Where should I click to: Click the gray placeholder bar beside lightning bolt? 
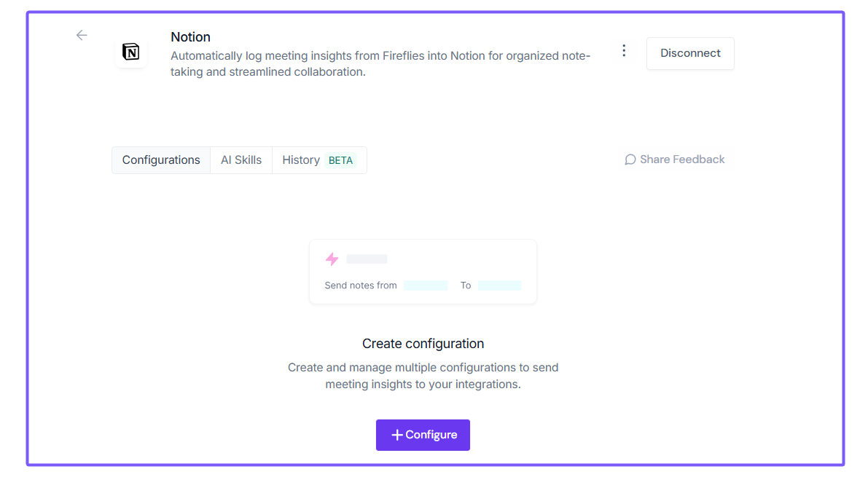367,259
